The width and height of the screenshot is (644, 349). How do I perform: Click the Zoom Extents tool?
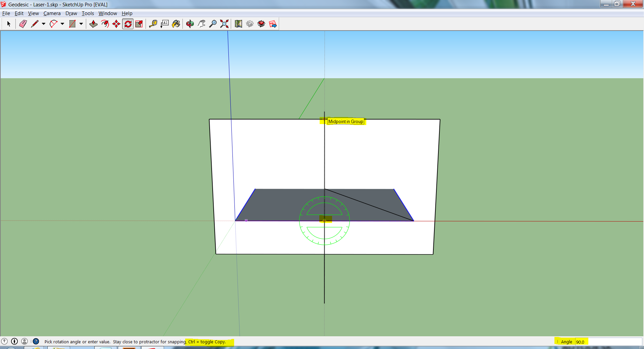click(x=224, y=24)
